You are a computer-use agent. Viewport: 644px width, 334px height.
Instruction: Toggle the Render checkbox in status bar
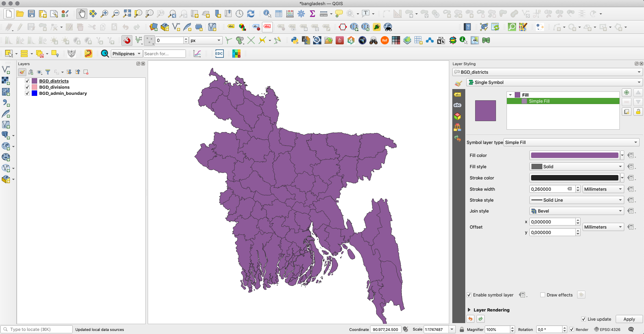pyautogui.click(x=572, y=330)
